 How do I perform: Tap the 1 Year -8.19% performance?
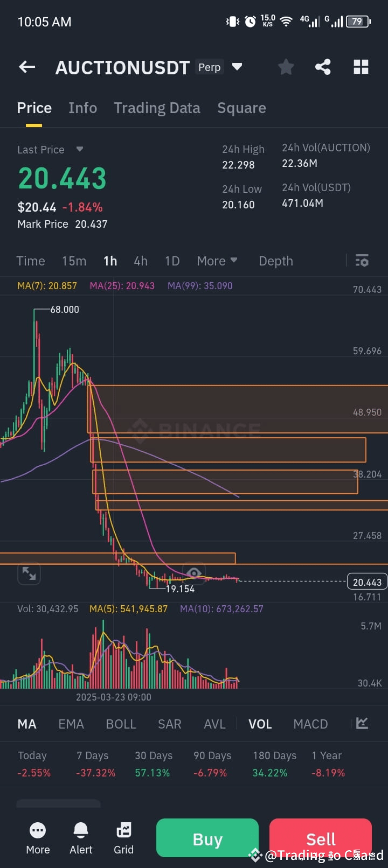(328, 764)
